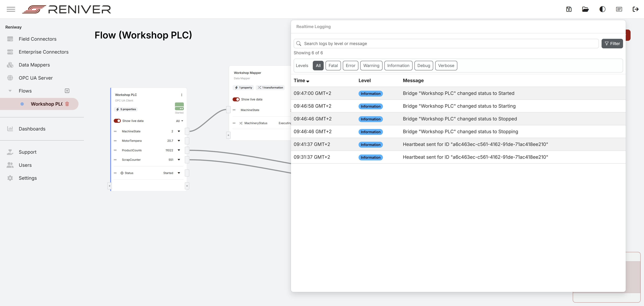644x306 pixels.
Task: Click the logout icon top right
Action: point(636,9)
